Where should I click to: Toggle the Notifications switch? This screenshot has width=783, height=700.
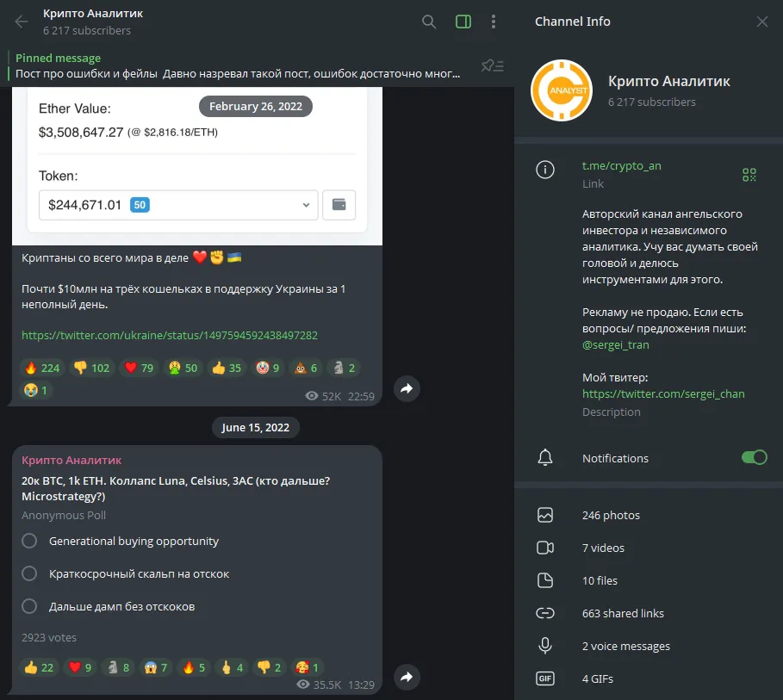coord(754,458)
